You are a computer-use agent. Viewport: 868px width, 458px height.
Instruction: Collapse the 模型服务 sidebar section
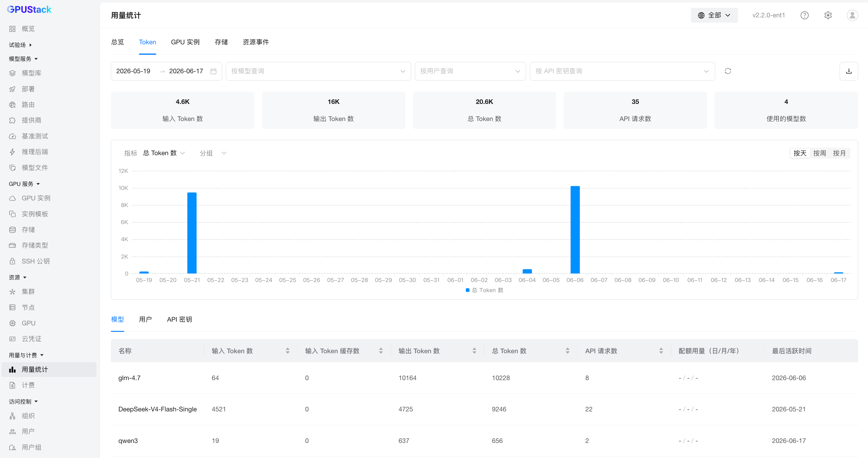(23, 59)
